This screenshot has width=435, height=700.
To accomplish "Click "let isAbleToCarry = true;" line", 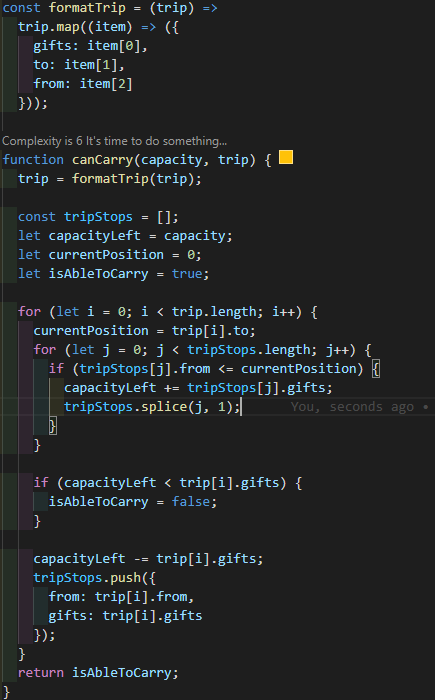I will [x=113, y=274].
